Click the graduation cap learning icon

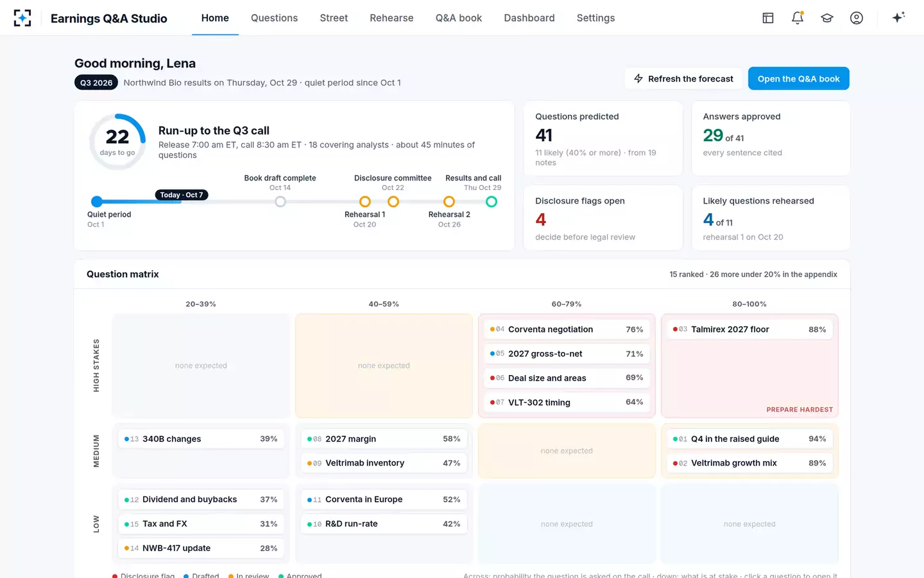coord(827,18)
